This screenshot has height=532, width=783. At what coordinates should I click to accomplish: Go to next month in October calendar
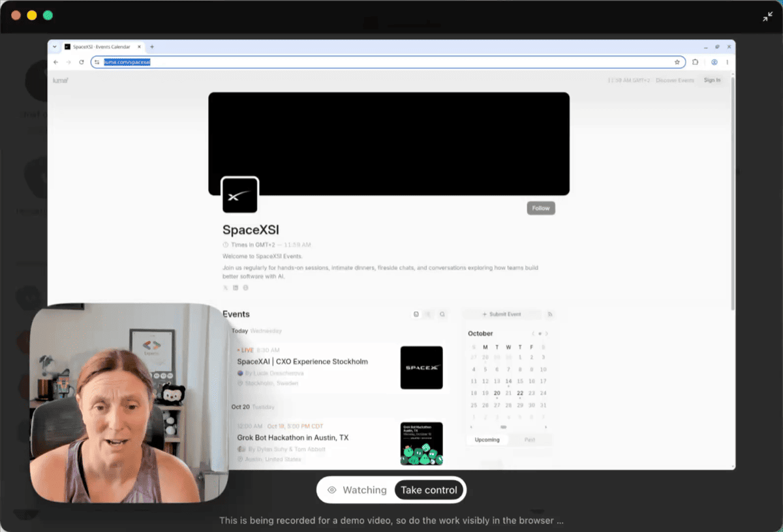click(x=547, y=334)
